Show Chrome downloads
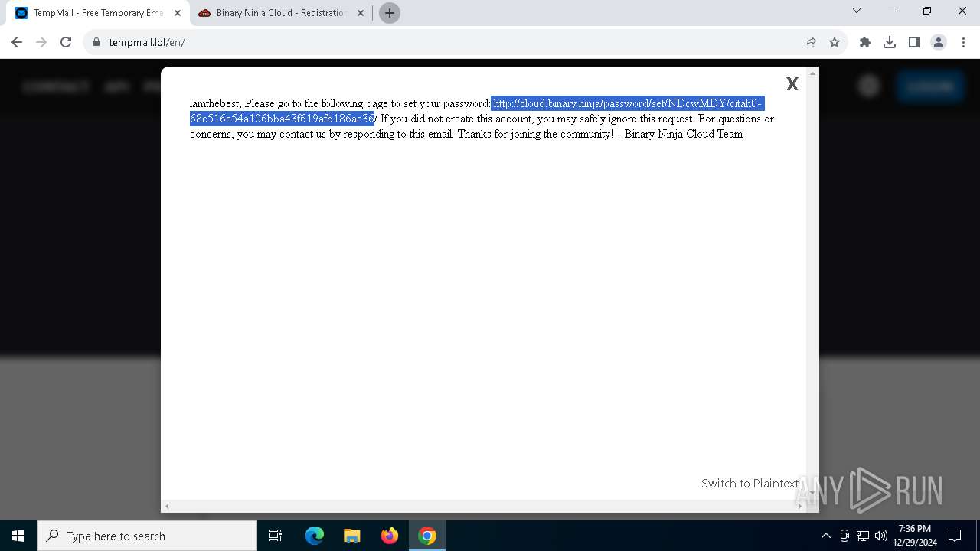 click(x=890, y=42)
